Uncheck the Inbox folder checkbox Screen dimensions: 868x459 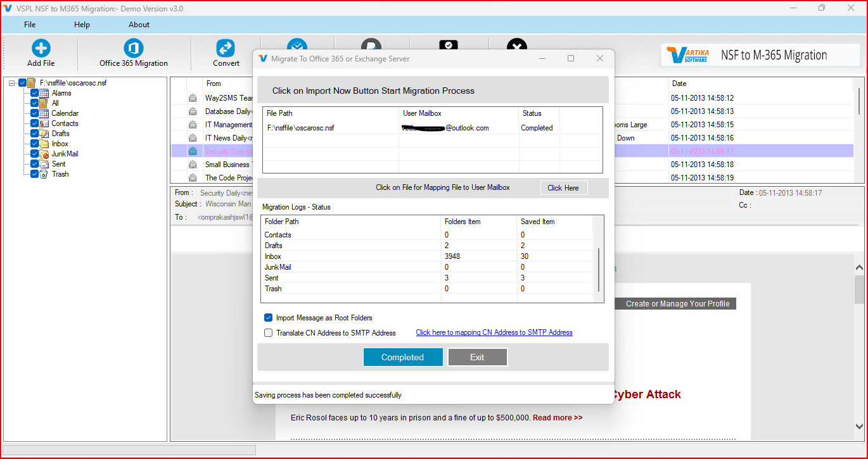point(35,144)
